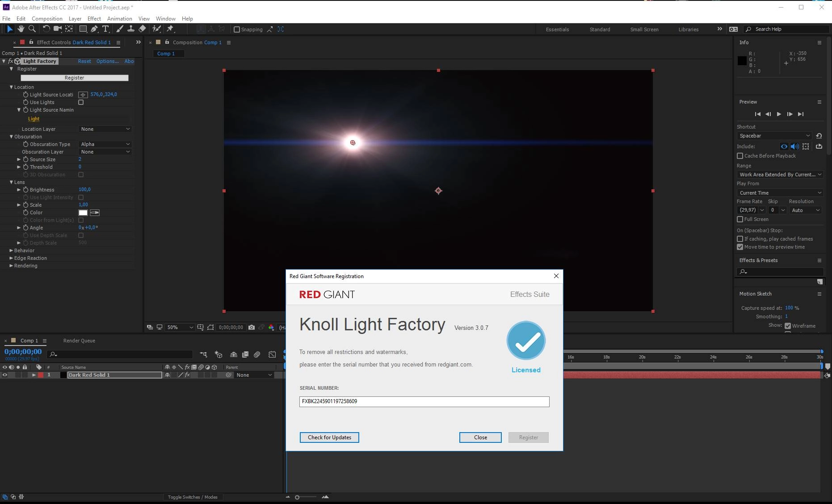
Task: Open the Animation menu
Action: point(119,19)
